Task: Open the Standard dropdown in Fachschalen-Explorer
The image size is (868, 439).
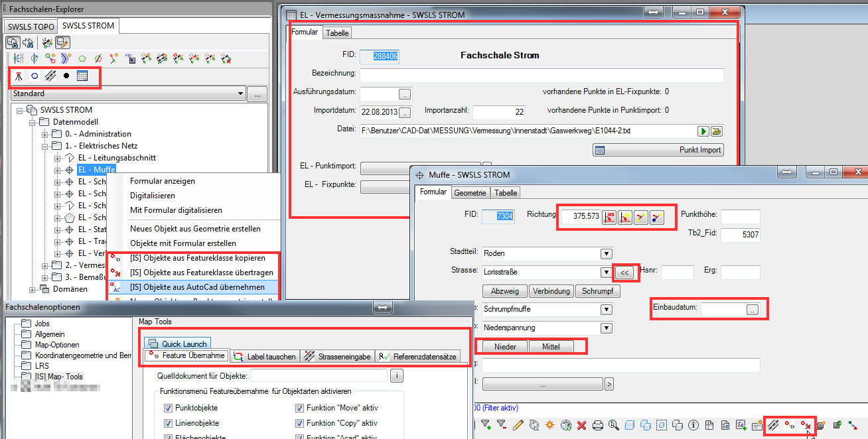Action: [x=240, y=94]
